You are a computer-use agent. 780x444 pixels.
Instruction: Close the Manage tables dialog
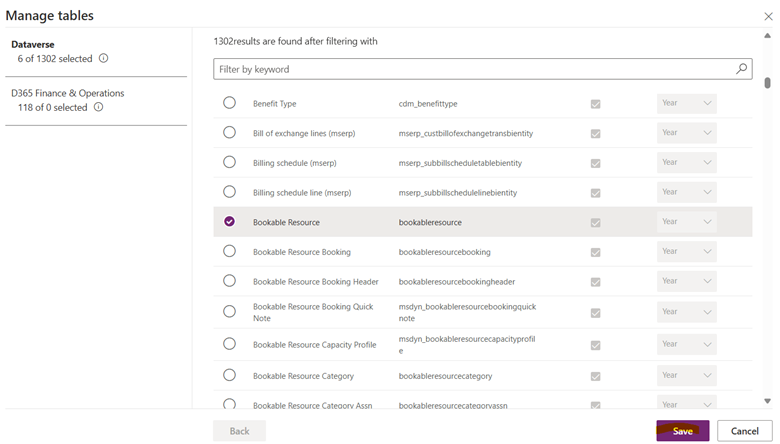click(x=768, y=16)
